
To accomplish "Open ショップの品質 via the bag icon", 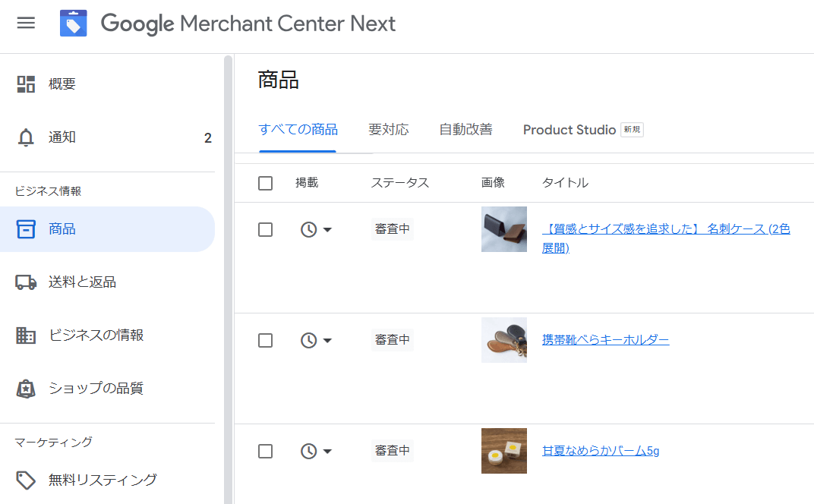I will [x=27, y=388].
